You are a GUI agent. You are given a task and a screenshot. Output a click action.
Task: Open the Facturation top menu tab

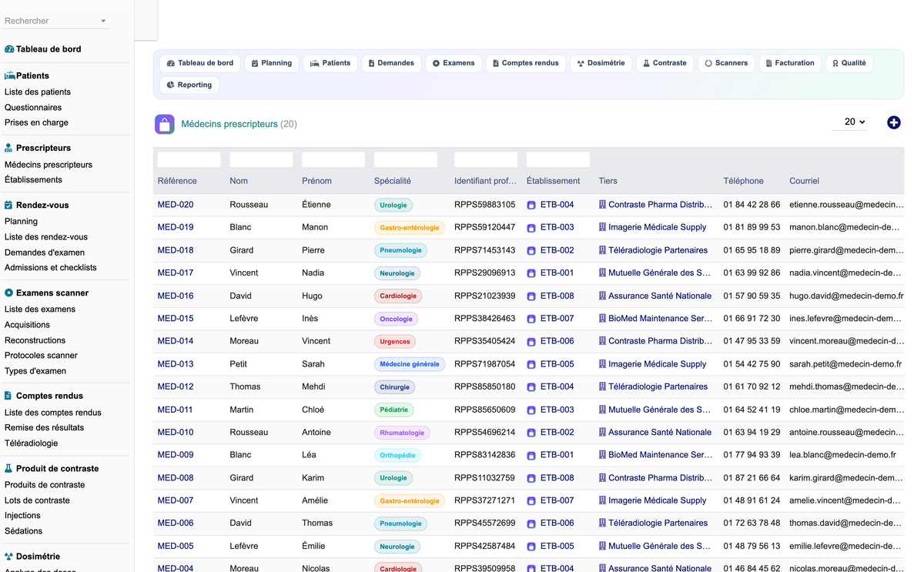click(790, 63)
